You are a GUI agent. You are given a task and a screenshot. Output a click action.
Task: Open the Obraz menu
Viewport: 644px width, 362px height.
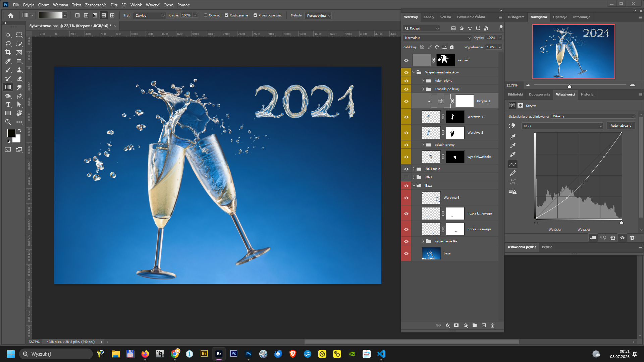click(x=44, y=5)
